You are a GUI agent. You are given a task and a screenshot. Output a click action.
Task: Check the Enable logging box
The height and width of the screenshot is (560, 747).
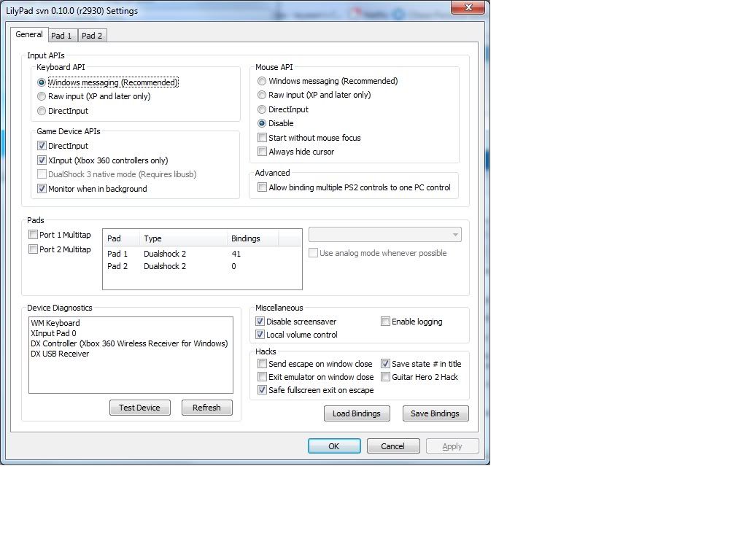click(x=385, y=322)
